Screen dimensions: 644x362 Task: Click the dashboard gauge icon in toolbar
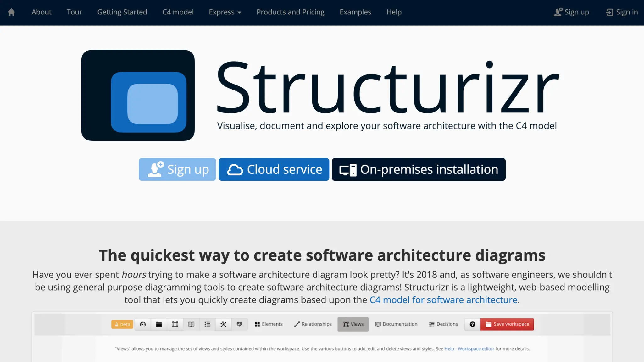point(143,324)
